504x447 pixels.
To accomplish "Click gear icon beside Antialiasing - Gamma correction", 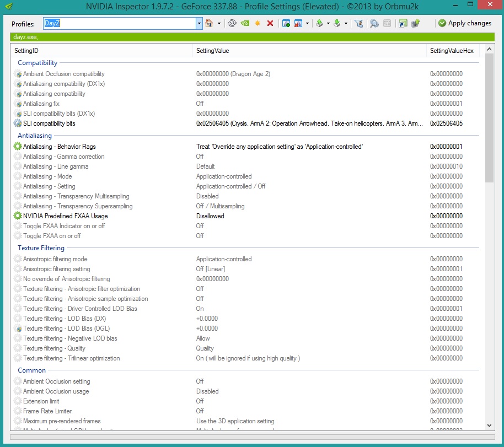I will pos(18,157).
